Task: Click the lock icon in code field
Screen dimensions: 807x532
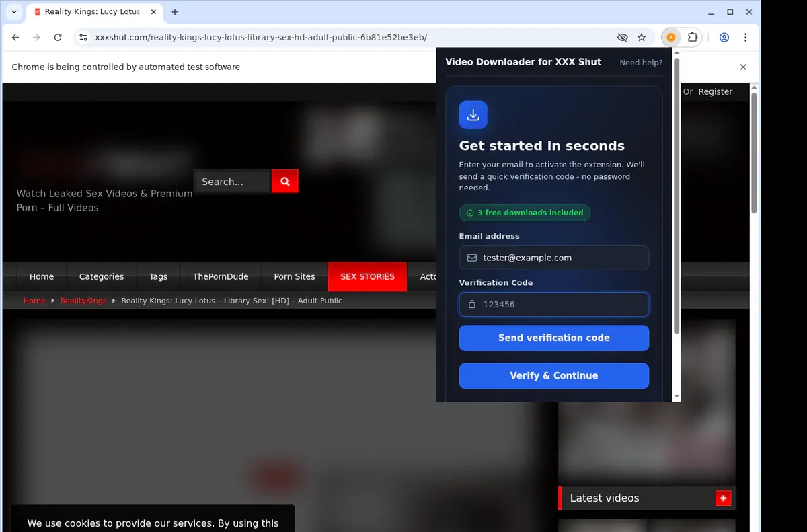Action: [x=472, y=304]
